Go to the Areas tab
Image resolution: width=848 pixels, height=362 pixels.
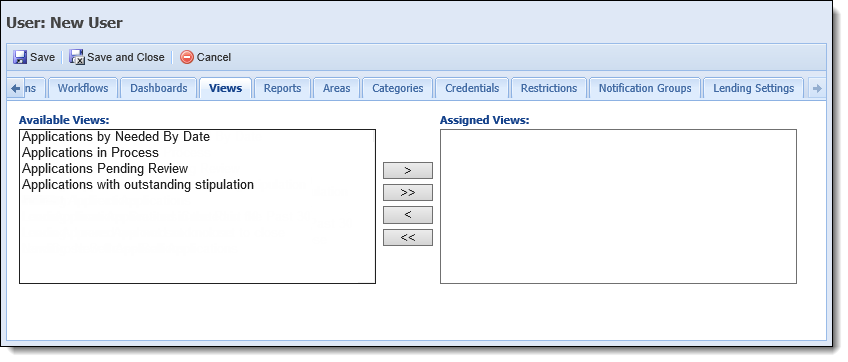coord(336,88)
